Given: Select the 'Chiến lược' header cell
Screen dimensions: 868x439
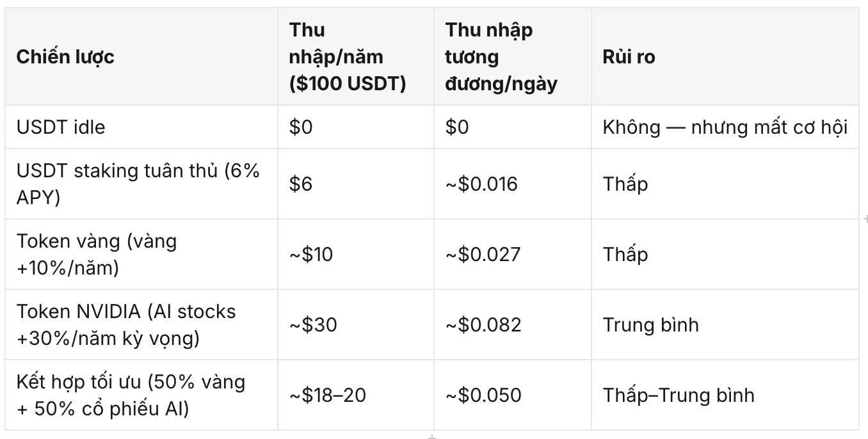Looking at the screenshot, I should (x=141, y=57).
